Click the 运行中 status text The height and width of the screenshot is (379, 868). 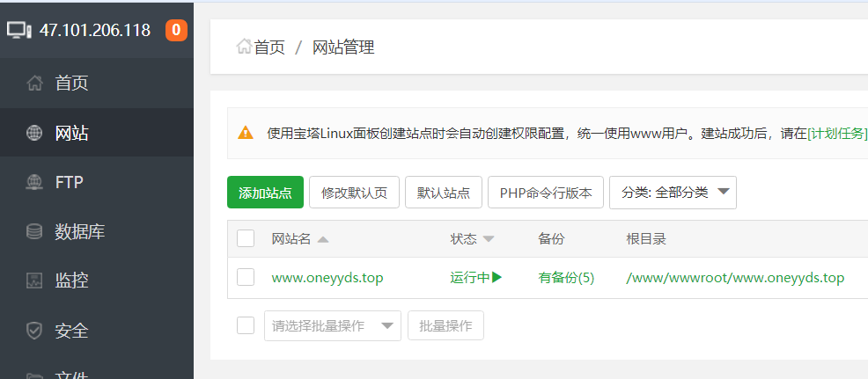pos(470,278)
